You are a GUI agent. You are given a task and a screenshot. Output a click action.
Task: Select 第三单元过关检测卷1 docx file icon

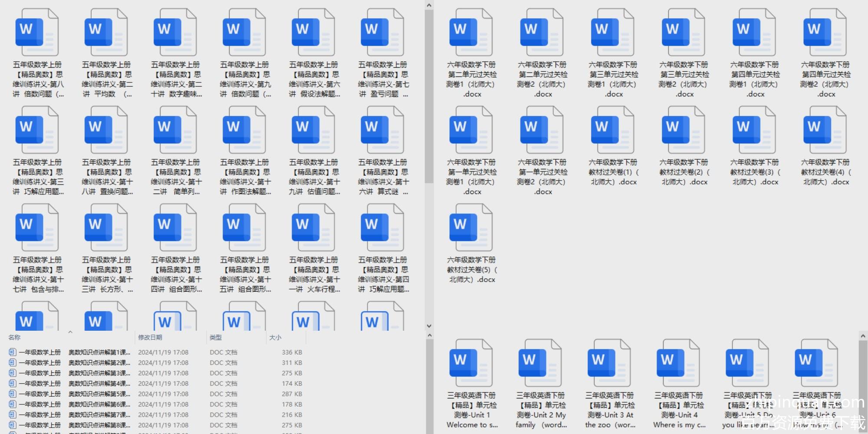click(612, 33)
